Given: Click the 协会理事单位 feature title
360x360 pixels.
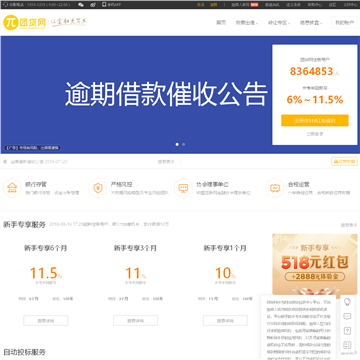Looking at the screenshot, I should click(212, 184).
